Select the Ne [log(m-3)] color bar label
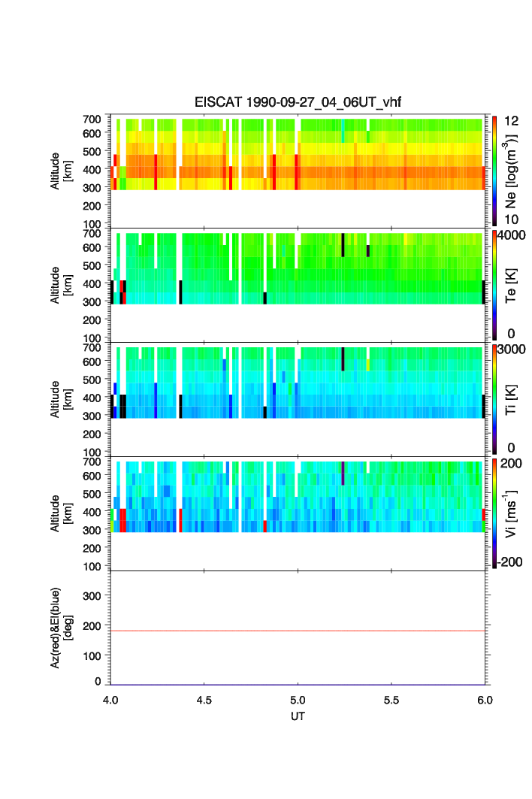Image resolution: width=532 pixels, height=799 pixels. tap(509, 171)
